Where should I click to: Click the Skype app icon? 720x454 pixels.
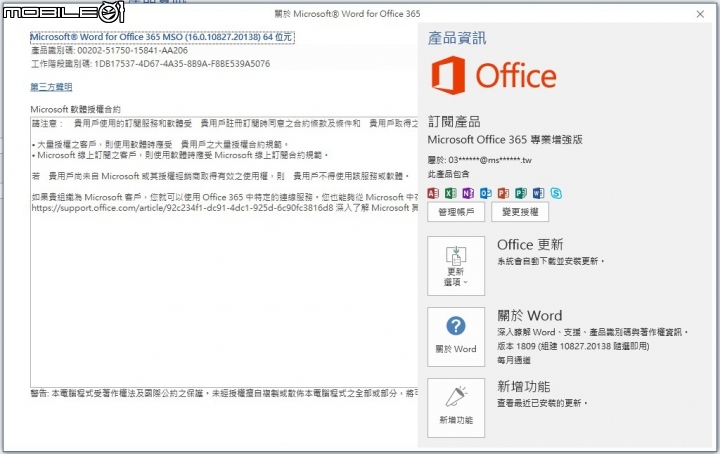click(556, 193)
